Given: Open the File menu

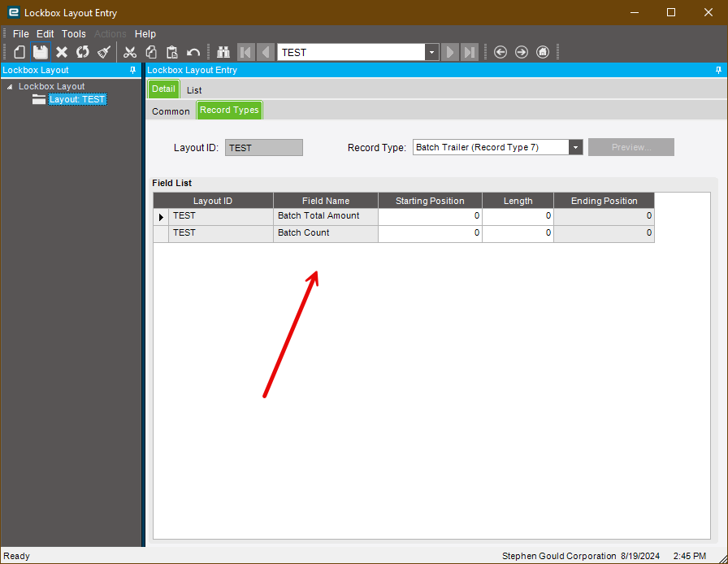Looking at the screenshot, I should [x=21, y=34].
